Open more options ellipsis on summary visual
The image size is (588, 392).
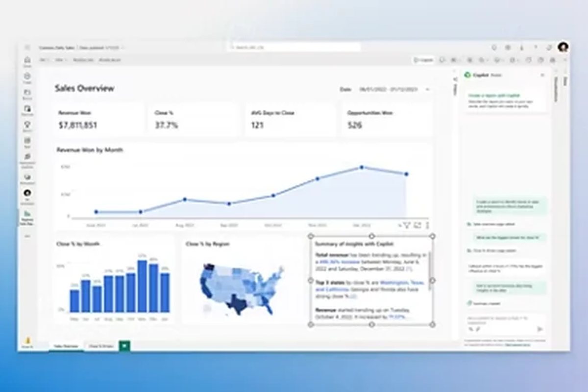(427, 225)
